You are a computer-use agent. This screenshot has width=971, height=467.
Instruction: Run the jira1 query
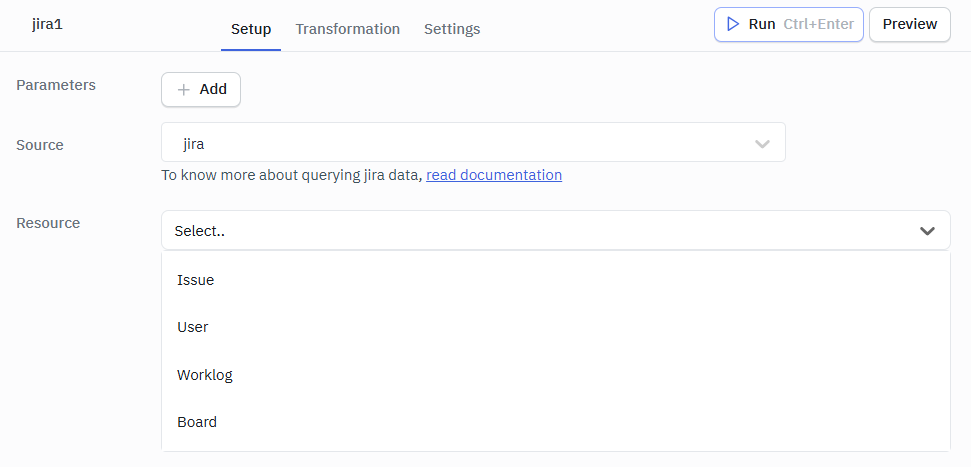788,25
